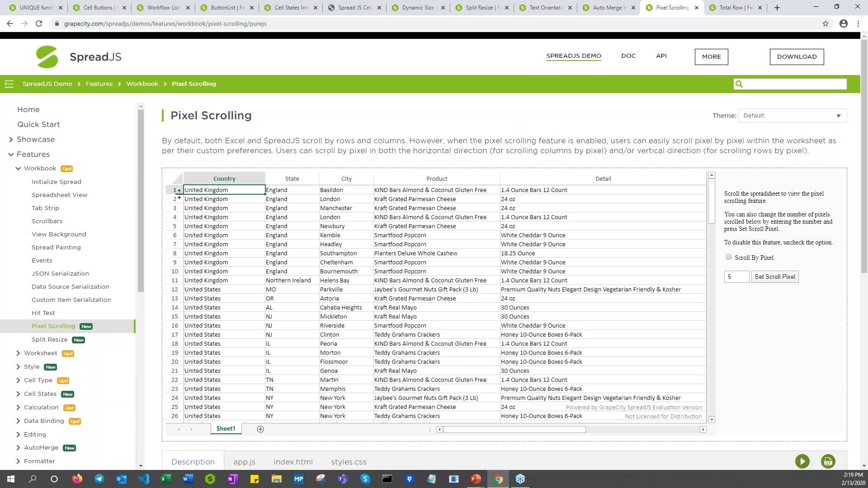Expand the Cell Type tree node
Image resolution: width=868 pixels, height=488 pixels.
(18, 380)
